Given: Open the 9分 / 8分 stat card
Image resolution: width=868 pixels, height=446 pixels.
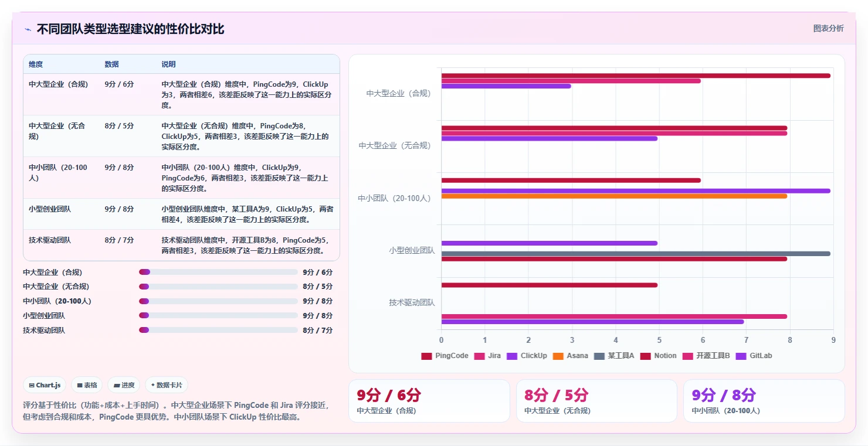Looking at the screenshot, I should coord(764,401).
